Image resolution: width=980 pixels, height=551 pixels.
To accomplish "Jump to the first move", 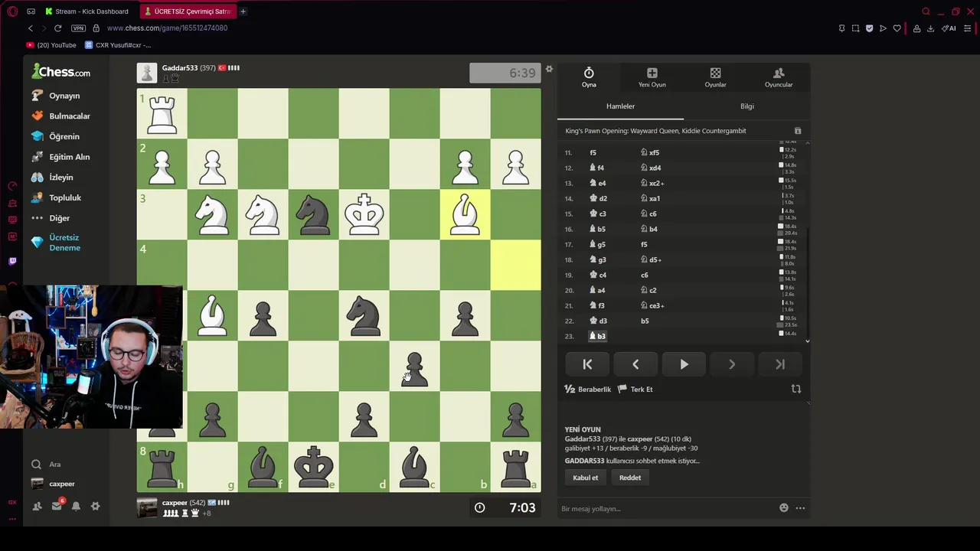I will 587,365.
